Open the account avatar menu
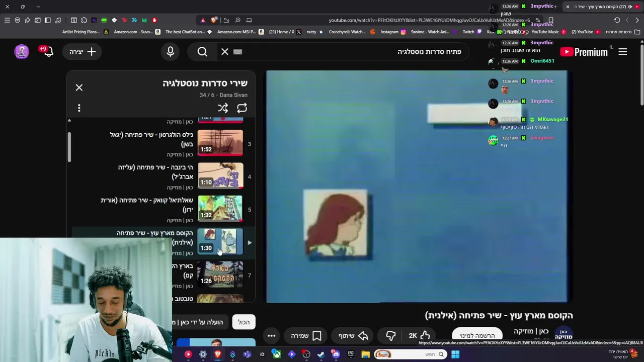644x362 pixels. [21, 51]
